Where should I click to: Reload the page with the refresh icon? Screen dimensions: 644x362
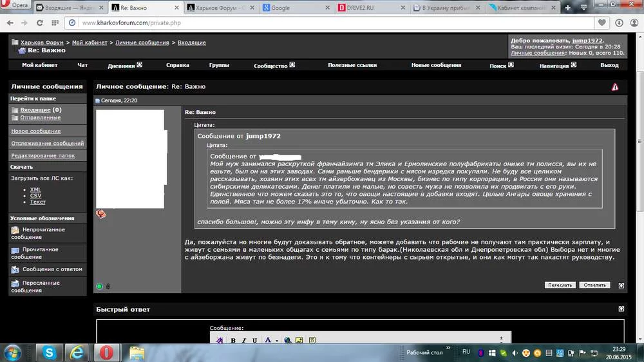pos(40,23)
